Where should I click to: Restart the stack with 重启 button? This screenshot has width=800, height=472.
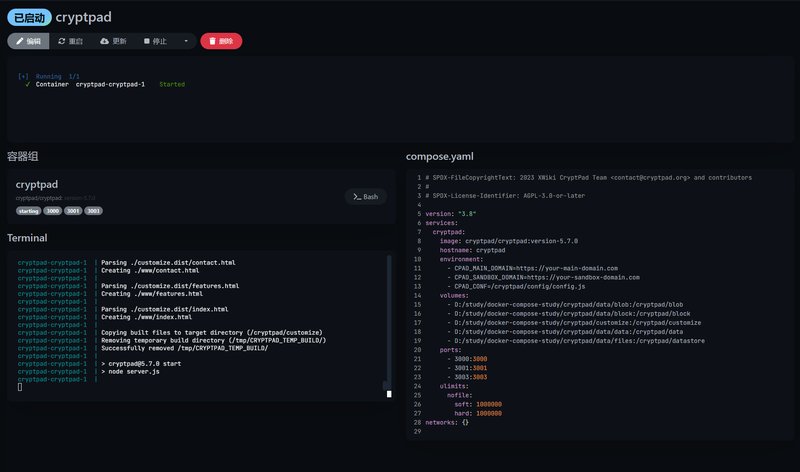[x=70, y=41]
